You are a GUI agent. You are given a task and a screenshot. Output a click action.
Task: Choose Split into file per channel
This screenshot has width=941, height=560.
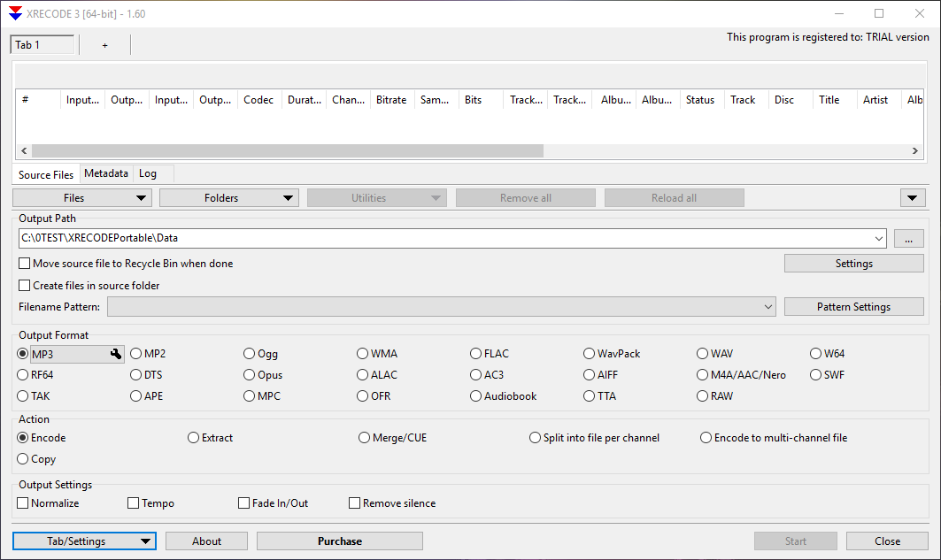point(535,438)
